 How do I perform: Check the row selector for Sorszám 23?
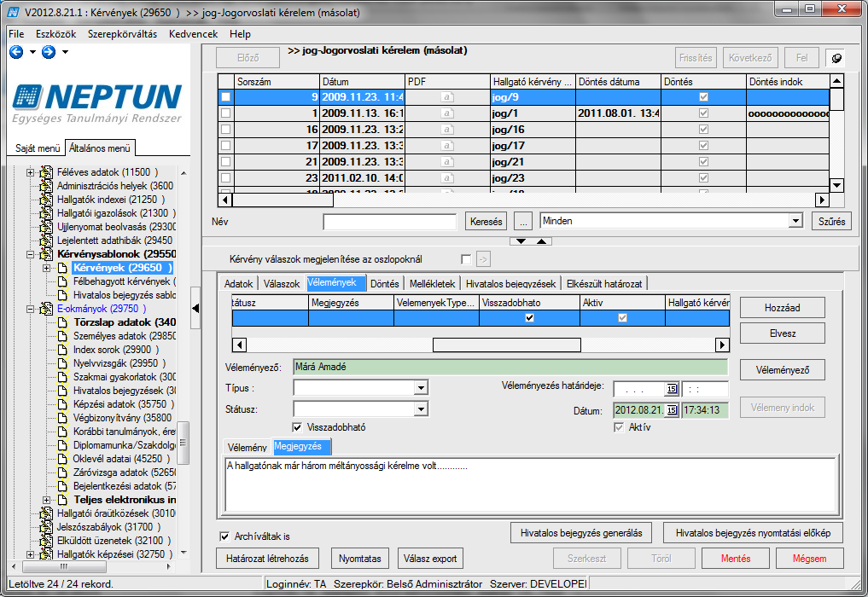coord(226,178)
